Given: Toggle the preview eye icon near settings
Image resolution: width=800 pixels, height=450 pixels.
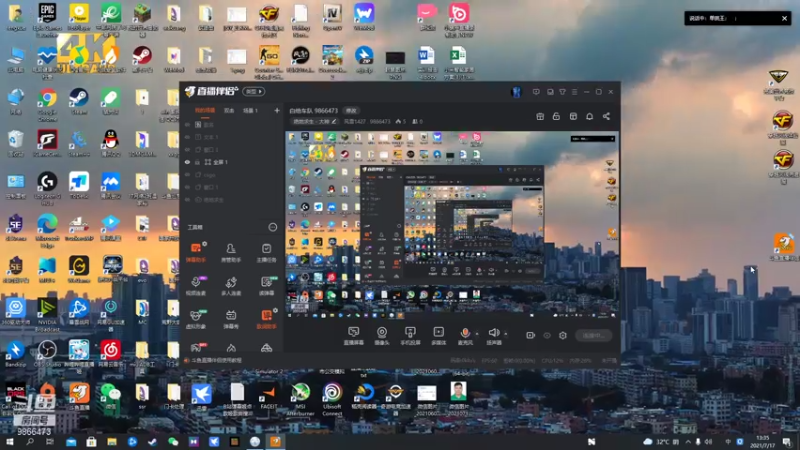Looking at the screenshot, I should (546, 335).
